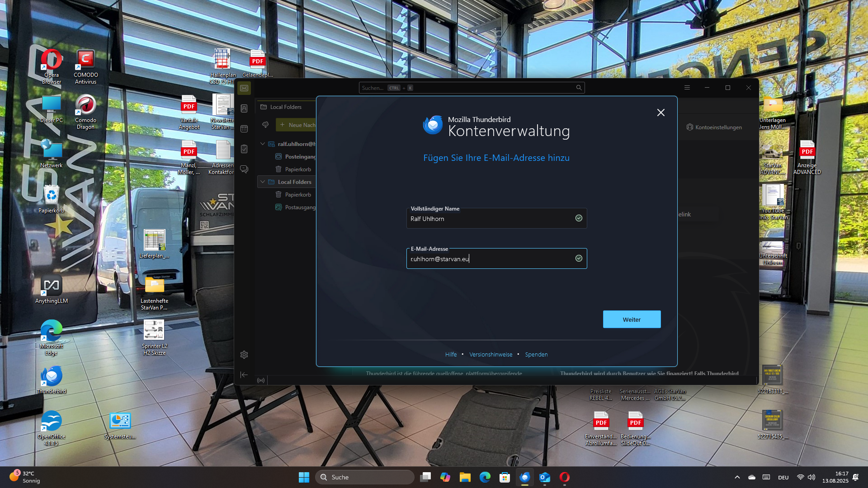Open the Tasks space icon
This screenshot has height=488, width=868.
[244, 149]
